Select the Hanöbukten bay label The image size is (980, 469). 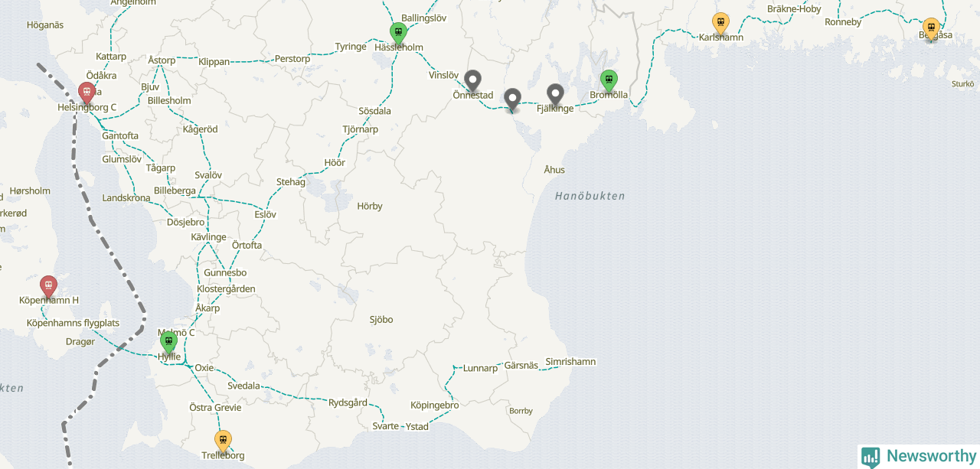(590, 197)
